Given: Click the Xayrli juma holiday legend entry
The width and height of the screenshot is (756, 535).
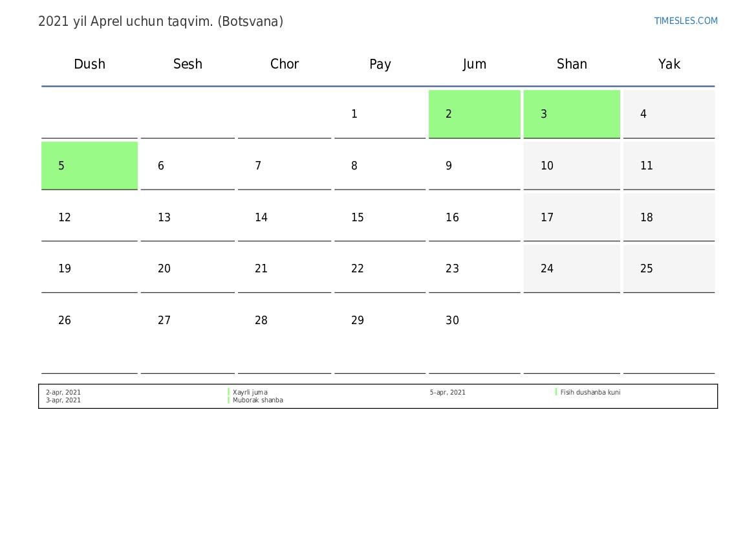Looking at the screenshot, I should tap(250, 392).
